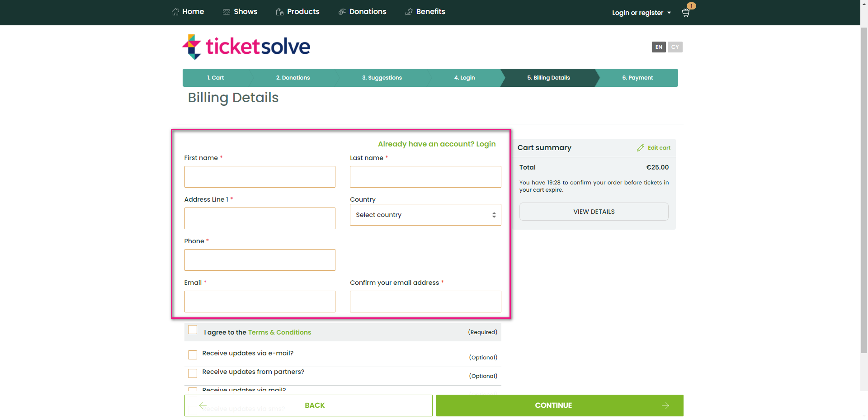Image resolution: width=868 pixels, height=420 pixels.
Task: Check the Terms & Conditions agreement box
Action: [193, 330]
